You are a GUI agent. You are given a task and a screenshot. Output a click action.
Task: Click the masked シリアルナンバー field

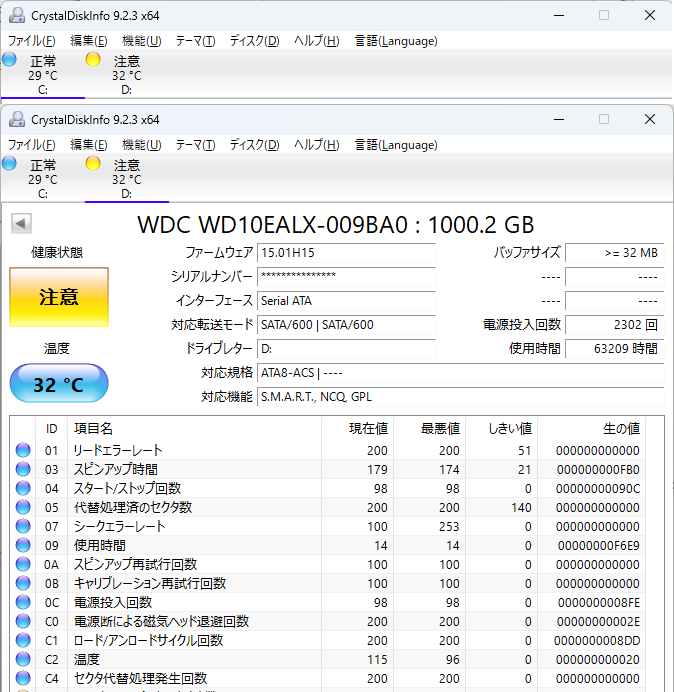(x=346, y=277)
